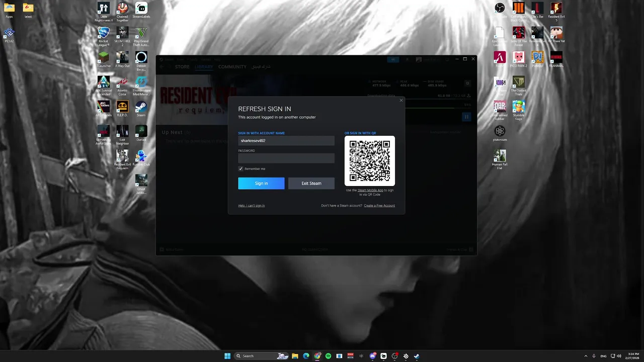Select the Outlast desktop shortcut

tap(141, 134)
